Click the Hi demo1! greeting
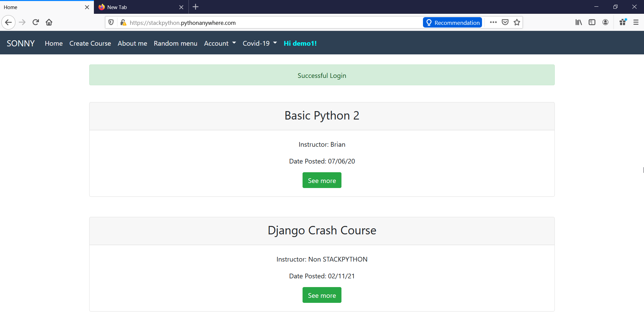This screenshot has width=644, height=324. [x=300, y=43]
